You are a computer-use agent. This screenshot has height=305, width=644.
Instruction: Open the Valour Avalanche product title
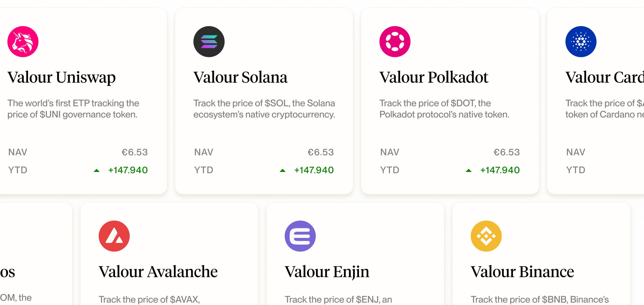coord(158,272)
